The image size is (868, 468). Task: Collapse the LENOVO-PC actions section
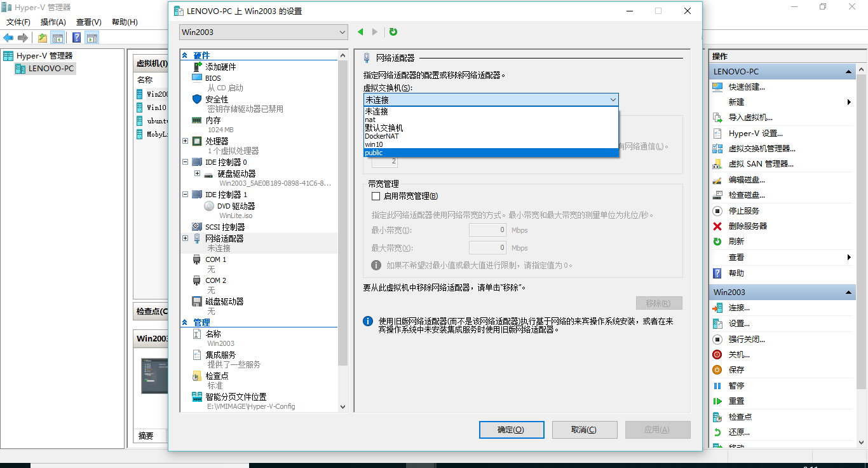tap(849, 72)
